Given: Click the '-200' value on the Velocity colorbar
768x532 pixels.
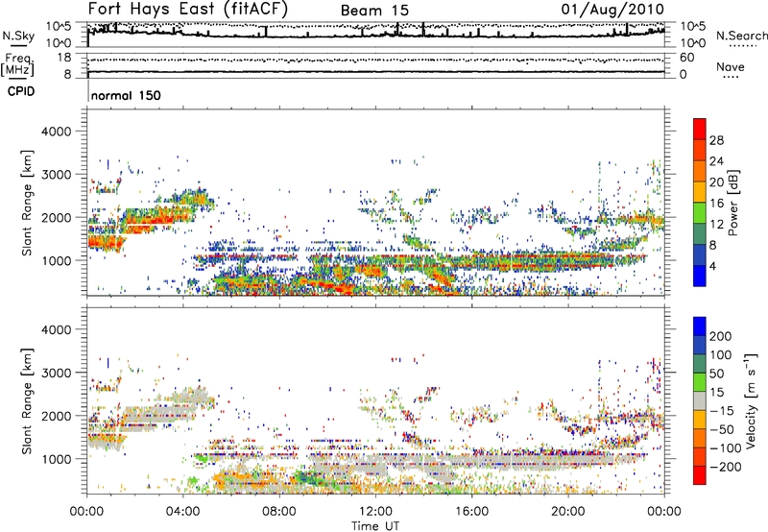Looking at the screenshot, I should 726,467.
